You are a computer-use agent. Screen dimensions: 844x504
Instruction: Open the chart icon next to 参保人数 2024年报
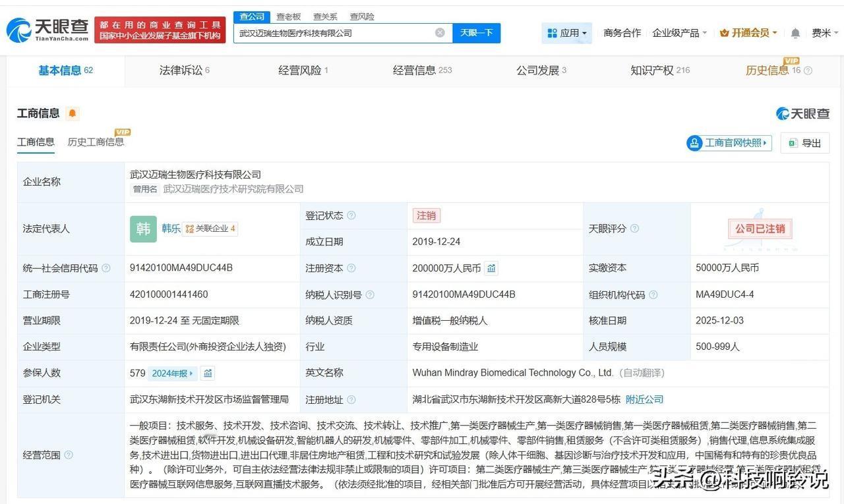pos(208,374)
